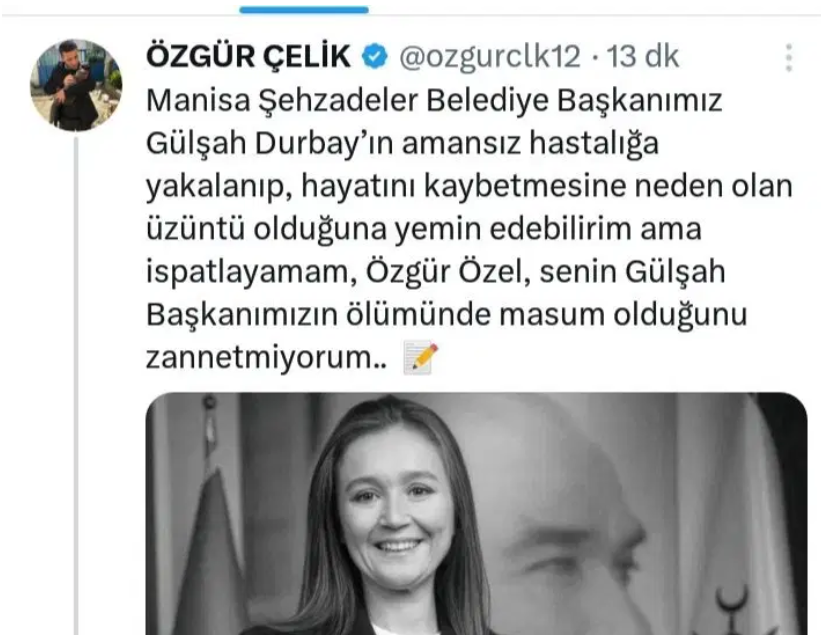The width and height of the screenshot is (821, 635).
Task: Open Özgür Çelik's round profile avatar
Action: click(x=76, y=84)
